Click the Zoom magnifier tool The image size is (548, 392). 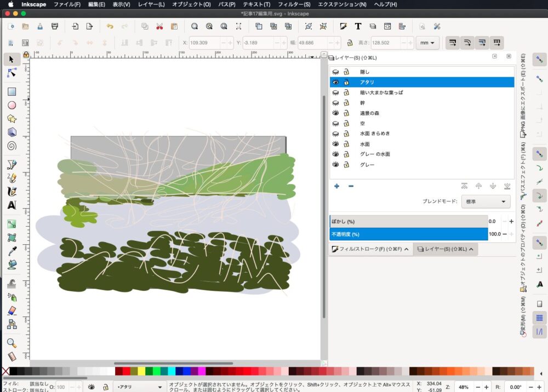(12, 343)
